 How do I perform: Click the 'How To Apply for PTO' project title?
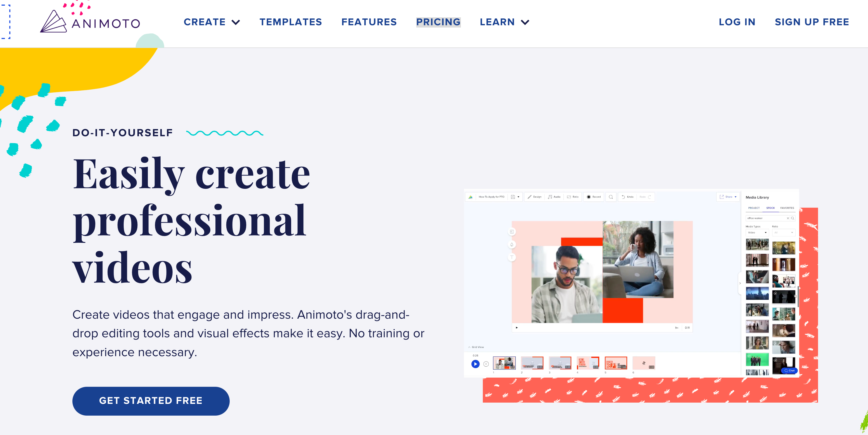(x=491, y=197)
